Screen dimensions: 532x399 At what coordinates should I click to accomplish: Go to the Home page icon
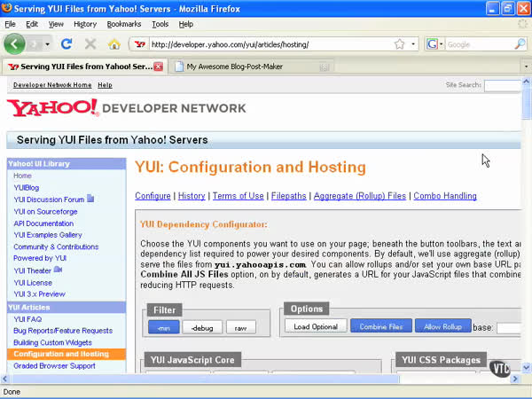click(x=113, y=43)
